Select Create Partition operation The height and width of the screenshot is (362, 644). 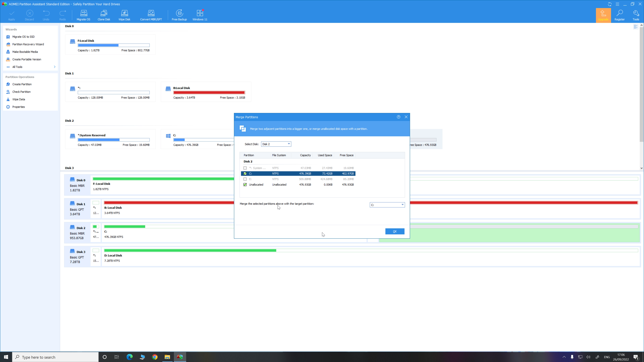pyautogui.click(x=22, y=84)
